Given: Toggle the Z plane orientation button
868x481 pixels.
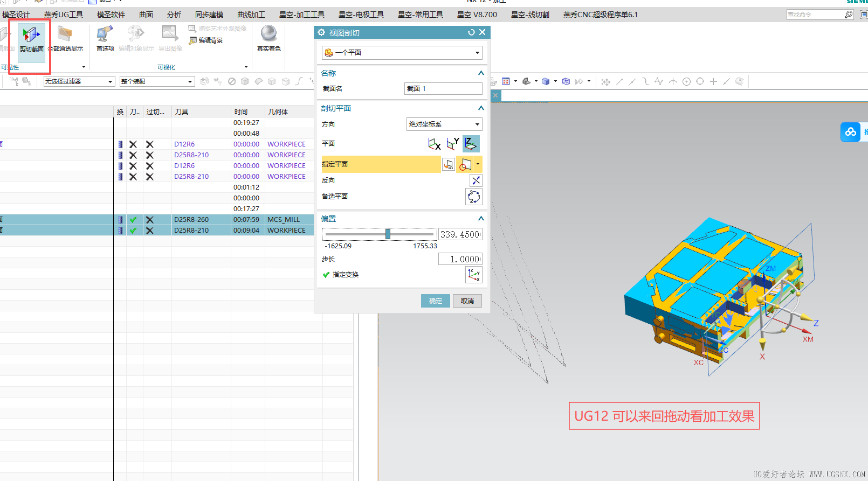Looking at the screenshot, I should pyautogui.click(x=471, y=144).
